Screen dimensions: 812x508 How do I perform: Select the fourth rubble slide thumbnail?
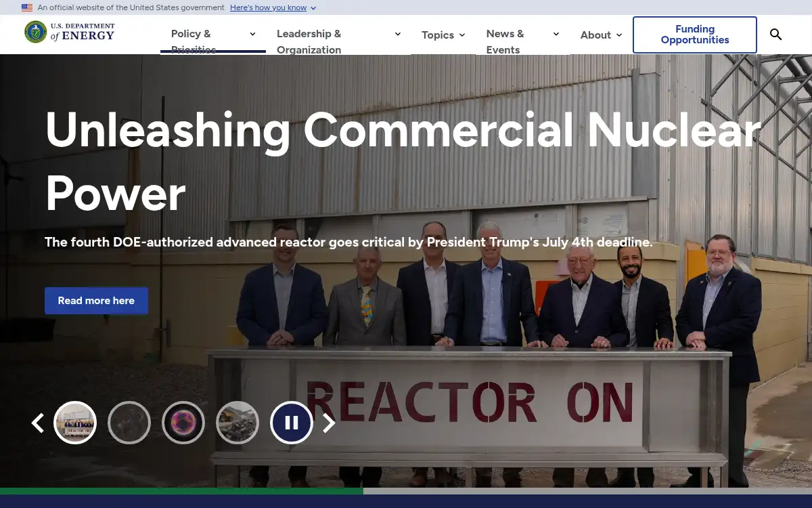pyautogui.click(x=238, y=423)
